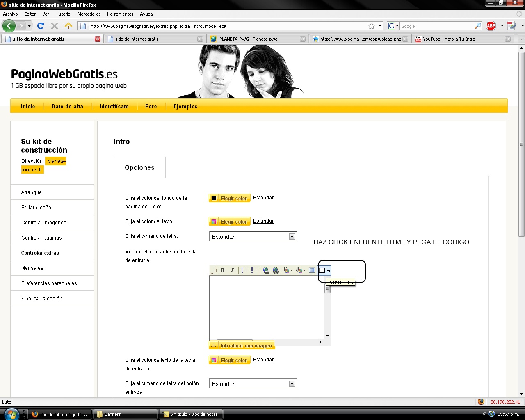Image resolution: width=525 pixels, height=420 pixels.
Task: Click inside the intro text editor area
Action: click(x=267, y=308)
